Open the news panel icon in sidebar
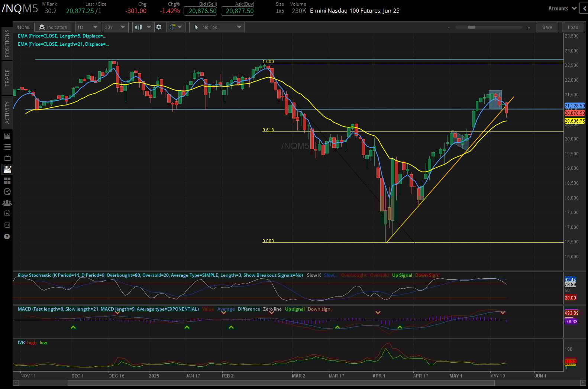588x389 pixels. 7,136
